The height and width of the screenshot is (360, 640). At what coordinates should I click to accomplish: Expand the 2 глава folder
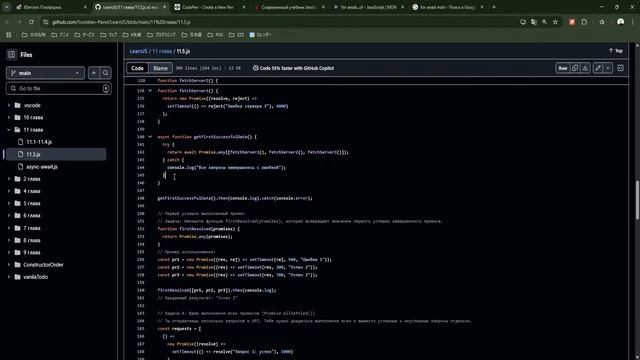point(9,179)
